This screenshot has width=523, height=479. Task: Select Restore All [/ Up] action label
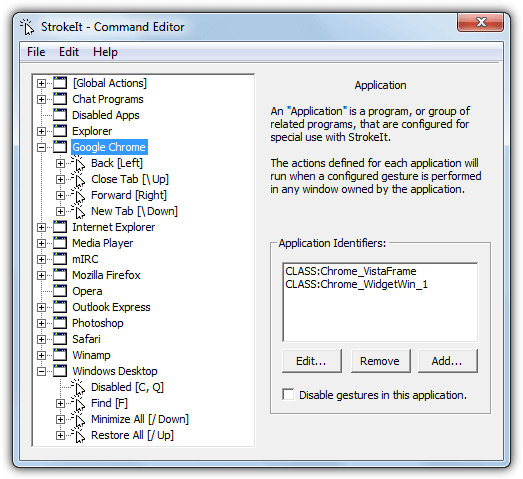point(132,435)
